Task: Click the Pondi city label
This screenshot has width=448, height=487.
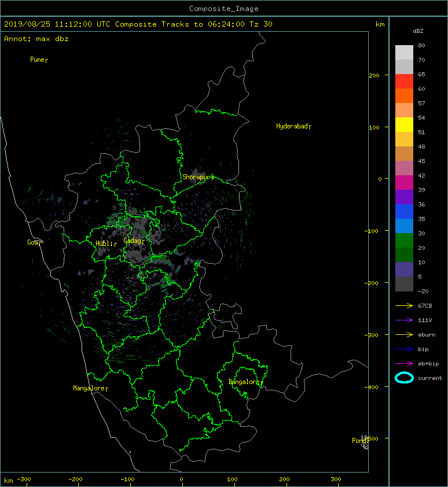Action: pos(360,441)
